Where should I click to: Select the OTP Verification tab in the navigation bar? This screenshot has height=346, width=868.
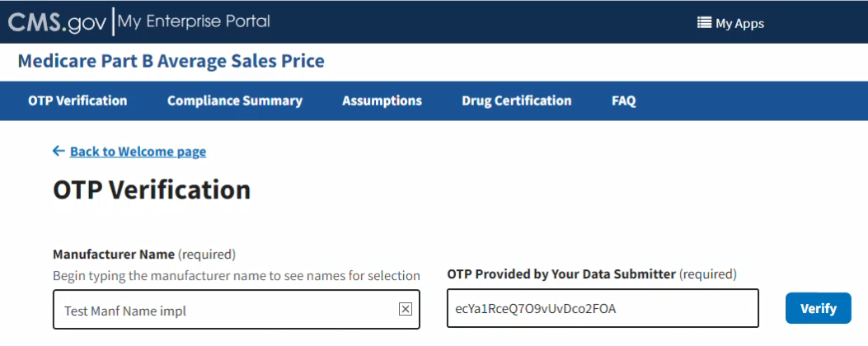pyautogui.click(x=77, y=101)
